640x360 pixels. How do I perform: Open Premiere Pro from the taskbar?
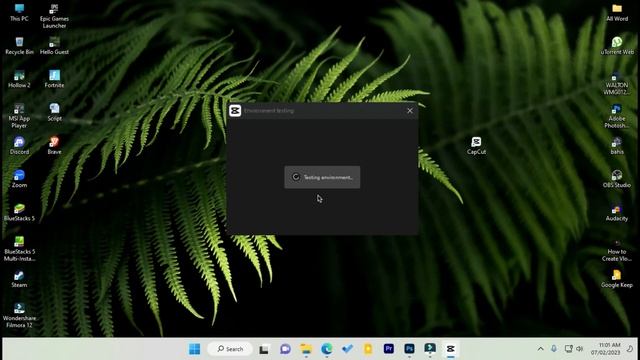(x=389, y=349)
